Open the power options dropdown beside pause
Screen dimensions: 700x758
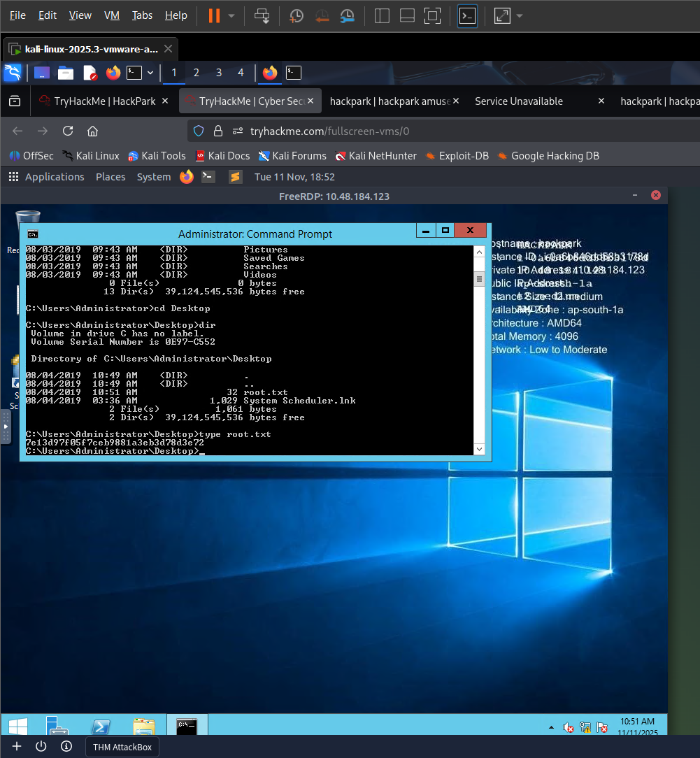coord(231,15)
